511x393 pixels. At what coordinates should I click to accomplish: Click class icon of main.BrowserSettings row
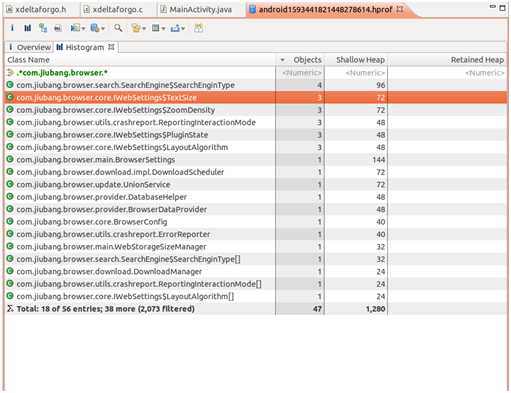10,159
